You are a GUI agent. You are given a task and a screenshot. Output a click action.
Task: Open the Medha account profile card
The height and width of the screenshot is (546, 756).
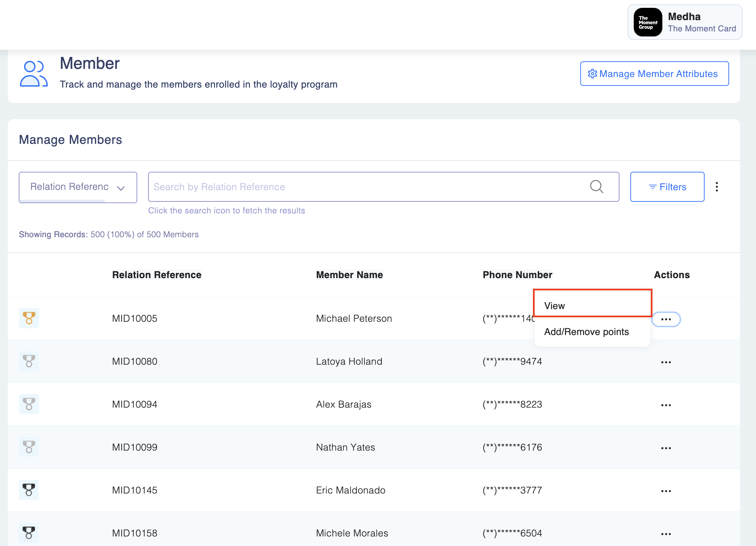(x=684, y=22)
